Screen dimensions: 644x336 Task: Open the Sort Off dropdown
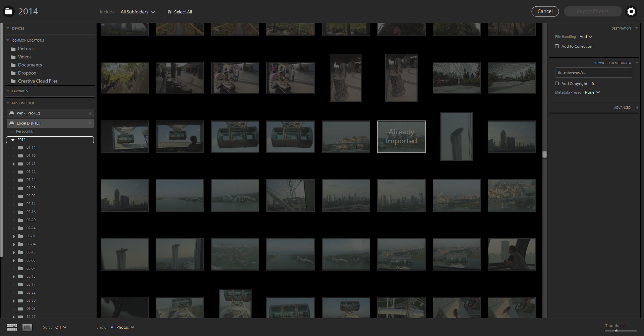(61, 327)
